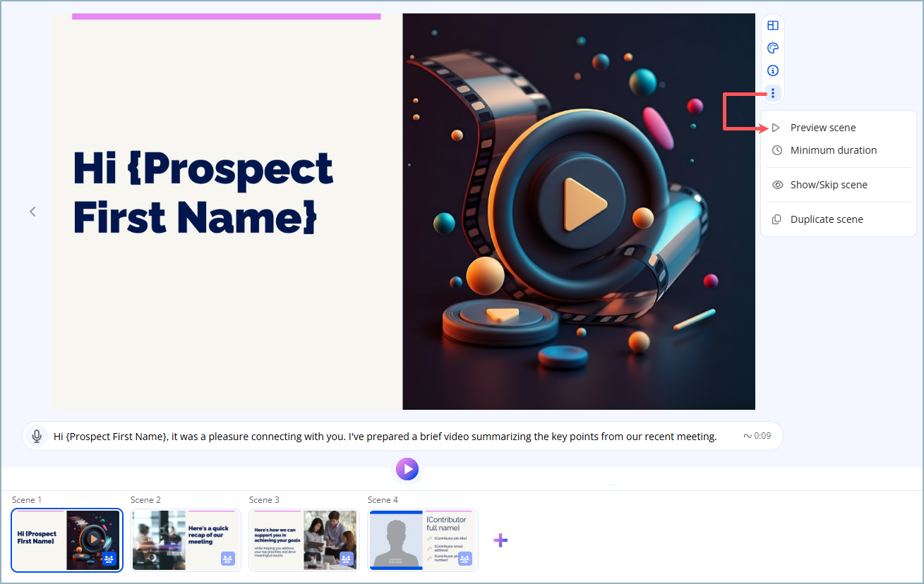The width and height of the screenshot is (924, 584).
Task: Open the scene layout icon
Action: click(773, 25)
